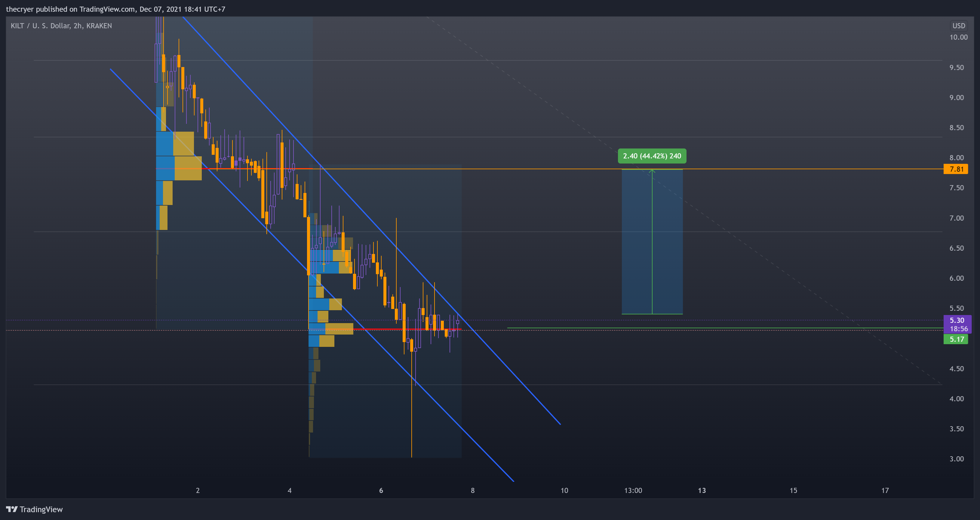Click the 10.00 price axis tick
Image resolution: width=980 pixels, height=520 pixels.
point(958,37)
